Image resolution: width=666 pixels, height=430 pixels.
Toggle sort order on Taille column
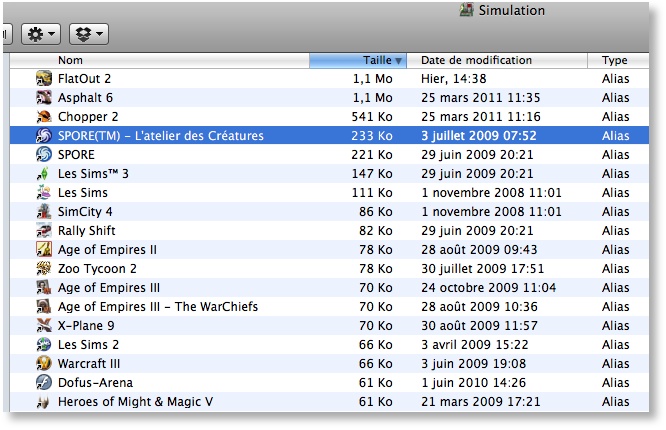[358, 60]
